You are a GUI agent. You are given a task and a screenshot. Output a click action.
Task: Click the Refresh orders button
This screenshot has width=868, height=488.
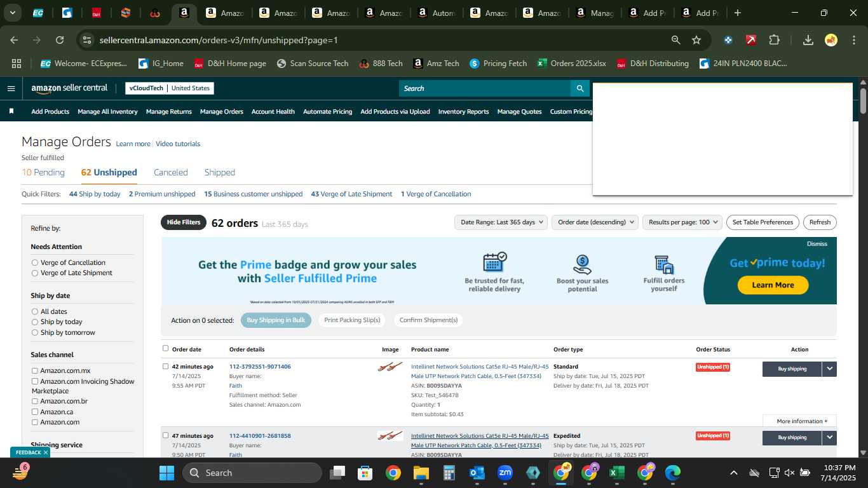coord(820,222)
